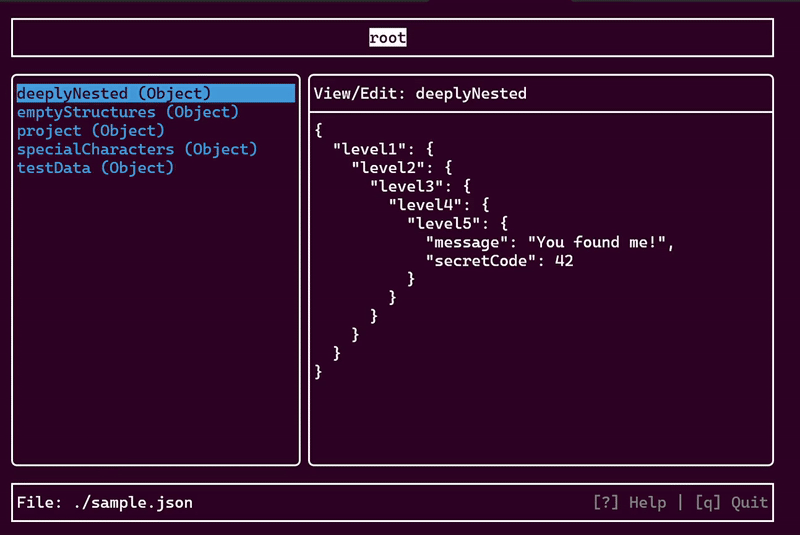Click the "secretCode" key
800x535 pixels.
point(480,261)
